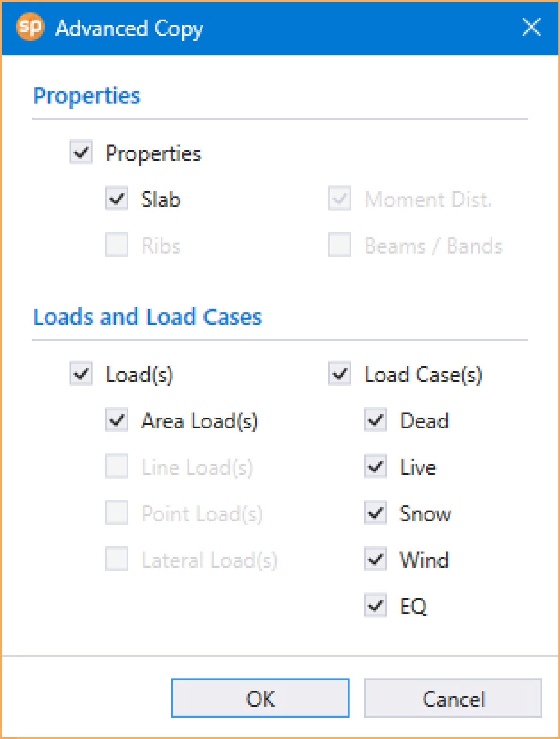
Task: Uncheck the Load Case(s) checkbox
Action: 340,374
